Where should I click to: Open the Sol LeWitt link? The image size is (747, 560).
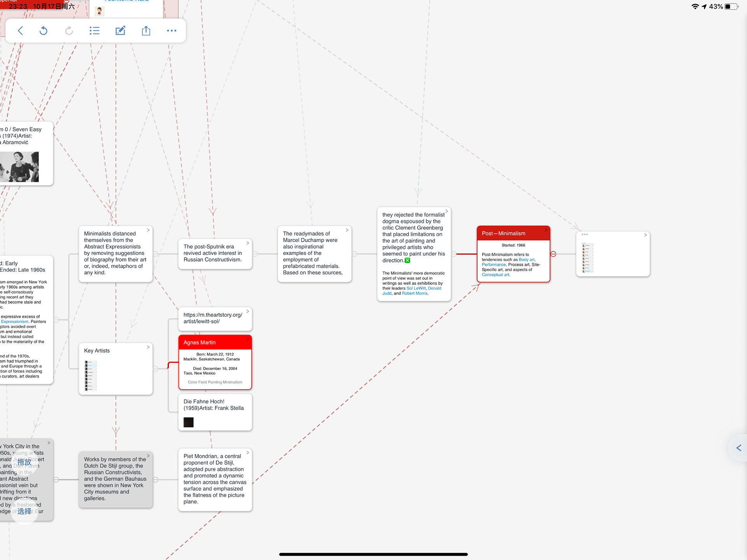coord(416,288)
